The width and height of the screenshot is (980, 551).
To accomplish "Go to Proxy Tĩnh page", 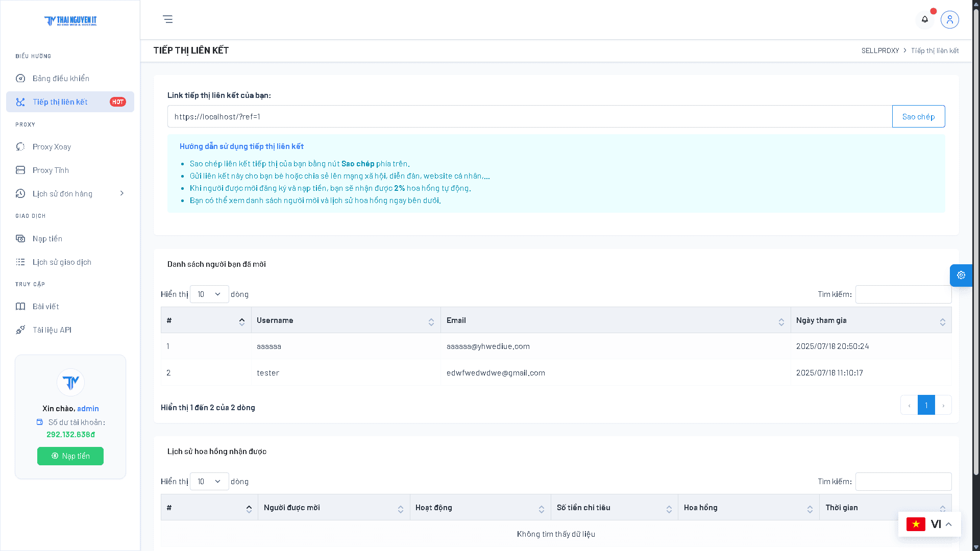I will point(70,170).
